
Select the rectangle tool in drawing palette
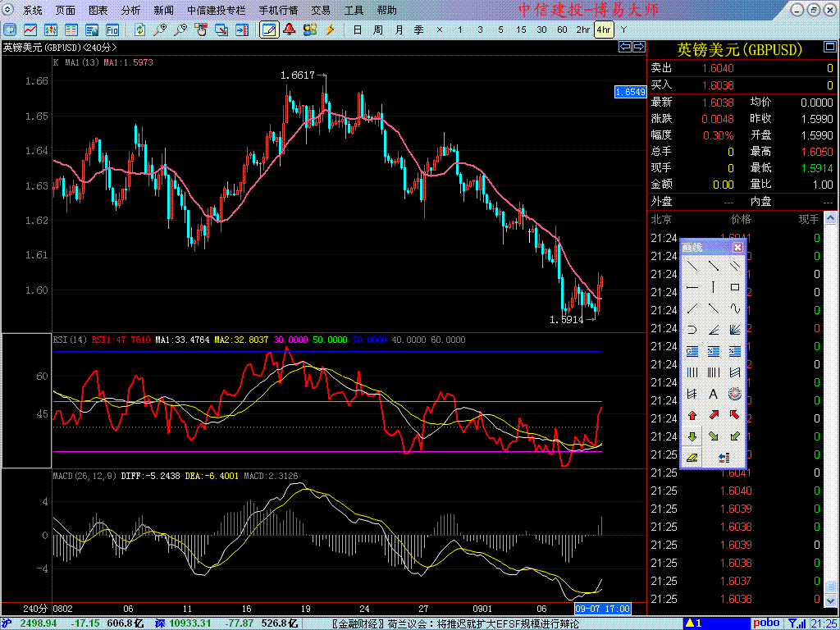click(735, 287)
